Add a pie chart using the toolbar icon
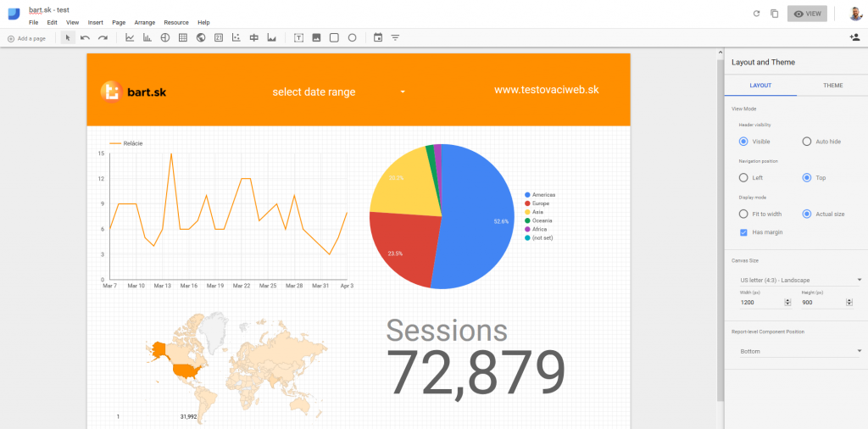Image resolution: width=868 pixels, height=429 pixels. [165, 38]
